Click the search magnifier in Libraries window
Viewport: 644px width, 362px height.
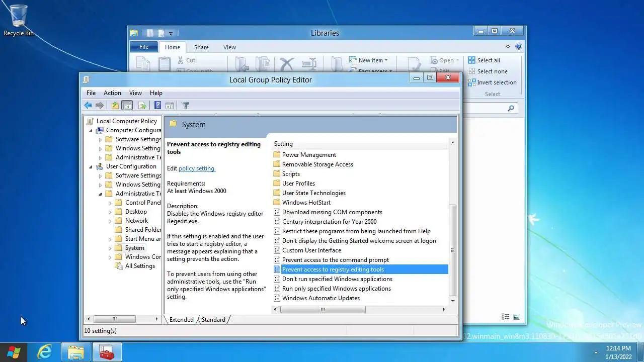(511, 108)
